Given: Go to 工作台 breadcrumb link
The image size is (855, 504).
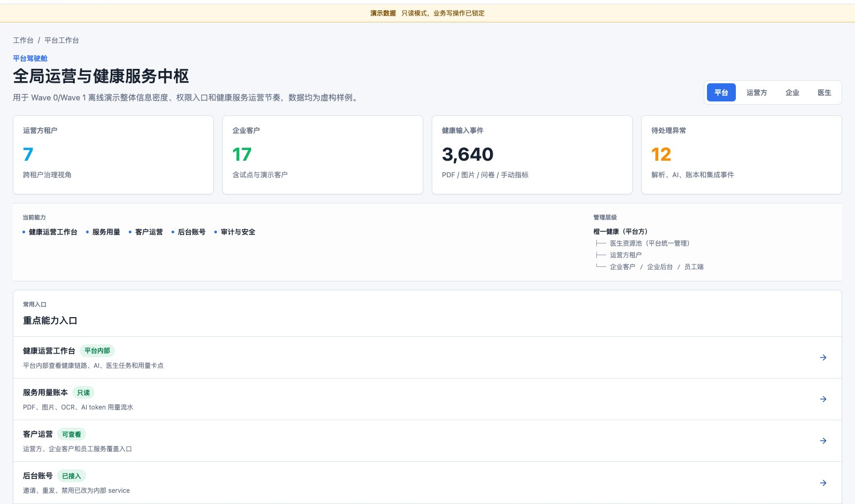Looking at the screenshot, I should click(x=23, y=40).
